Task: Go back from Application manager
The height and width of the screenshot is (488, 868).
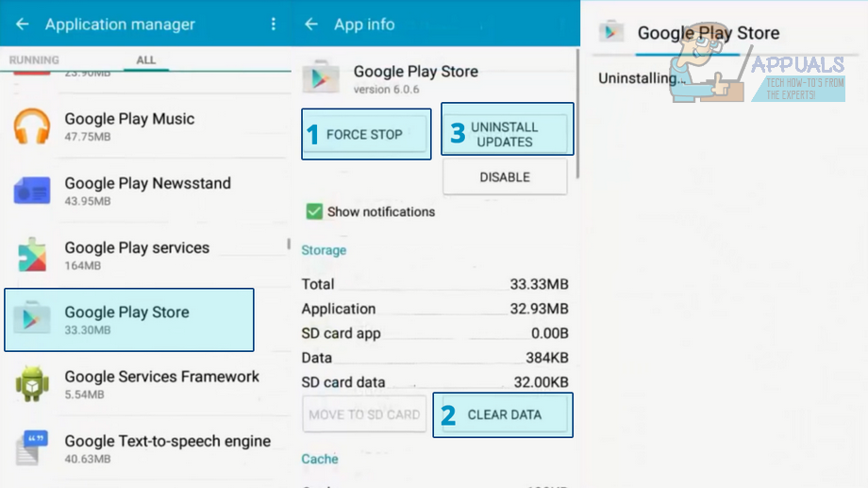Action: (22, 24)
